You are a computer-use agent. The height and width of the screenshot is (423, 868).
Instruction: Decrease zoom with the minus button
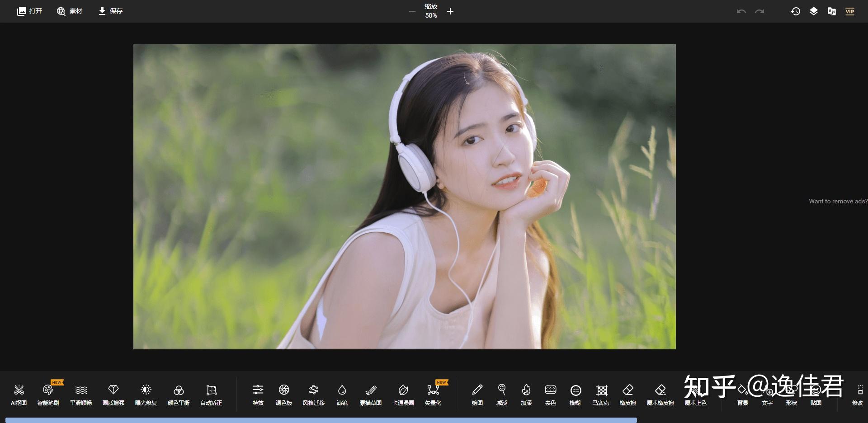412,11
